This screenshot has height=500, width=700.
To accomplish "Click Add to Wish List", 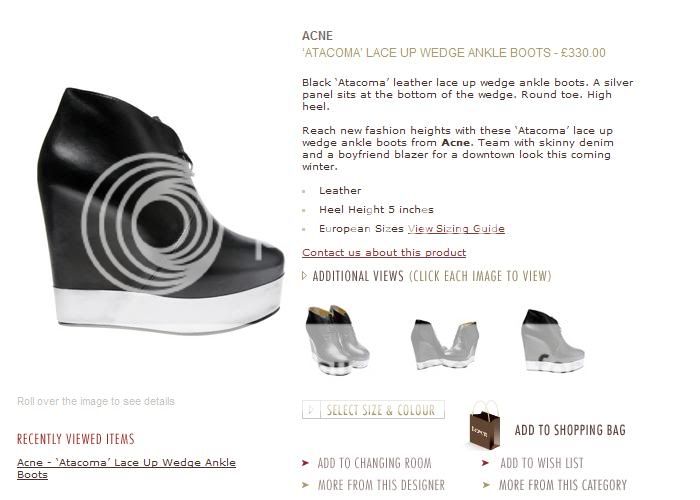I will [x=542, y=463].
